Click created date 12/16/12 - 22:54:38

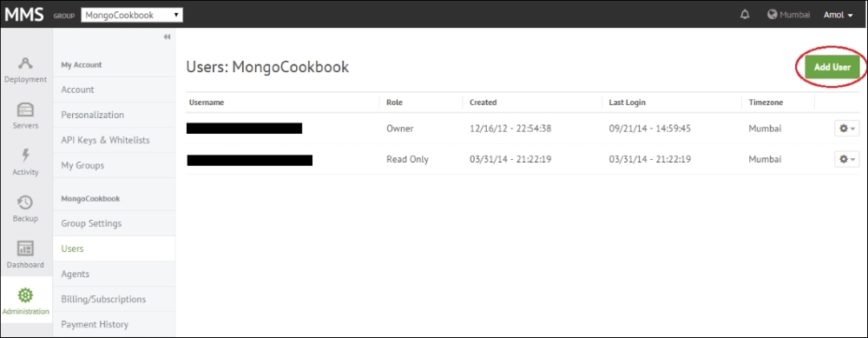click(510, 129)
